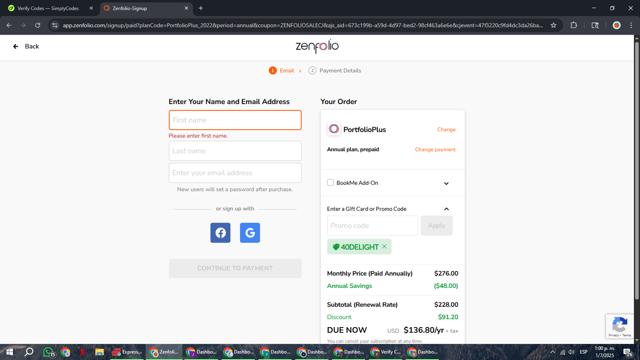Click the address bar URL

click(302, 25)
